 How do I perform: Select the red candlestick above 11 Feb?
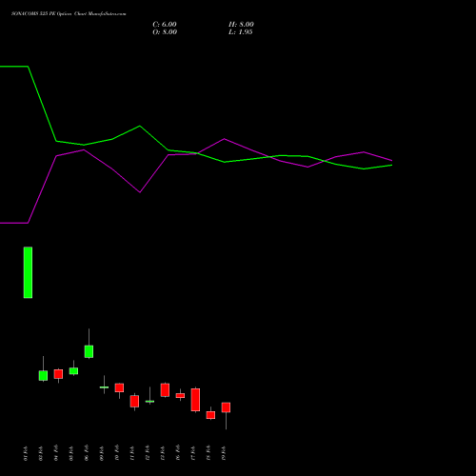pyautogui.click(x=134, y=401)
